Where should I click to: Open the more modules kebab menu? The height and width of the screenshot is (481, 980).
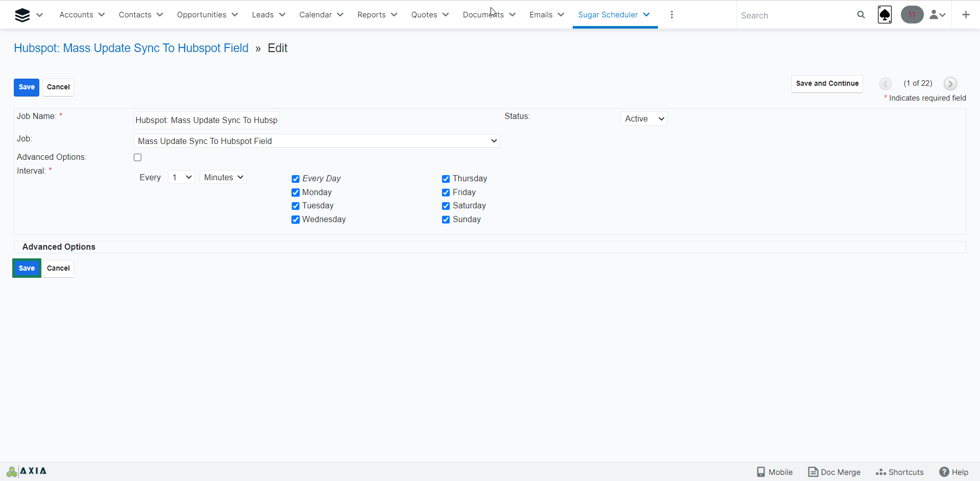click(x=672, y=15)
